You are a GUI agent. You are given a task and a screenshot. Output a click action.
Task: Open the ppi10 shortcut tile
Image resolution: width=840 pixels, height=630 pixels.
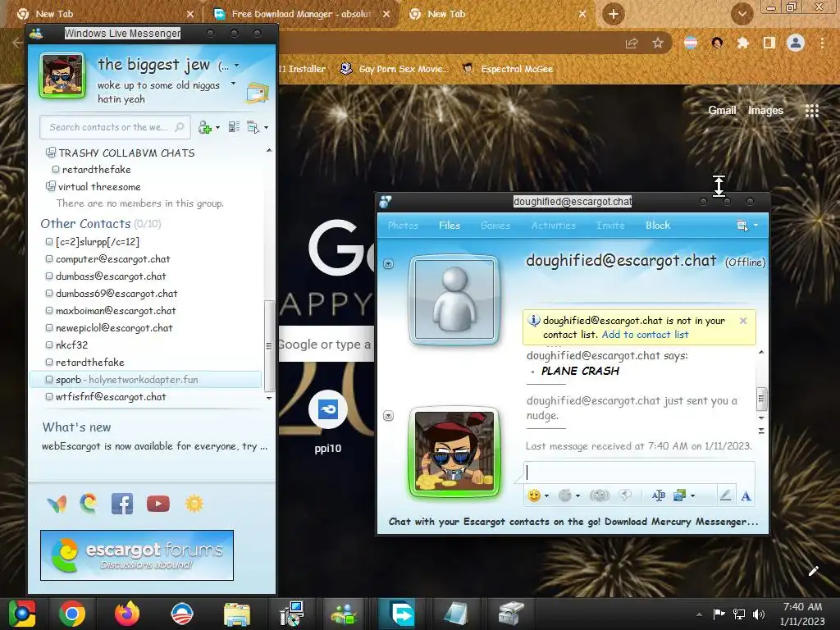coord(328,422)
